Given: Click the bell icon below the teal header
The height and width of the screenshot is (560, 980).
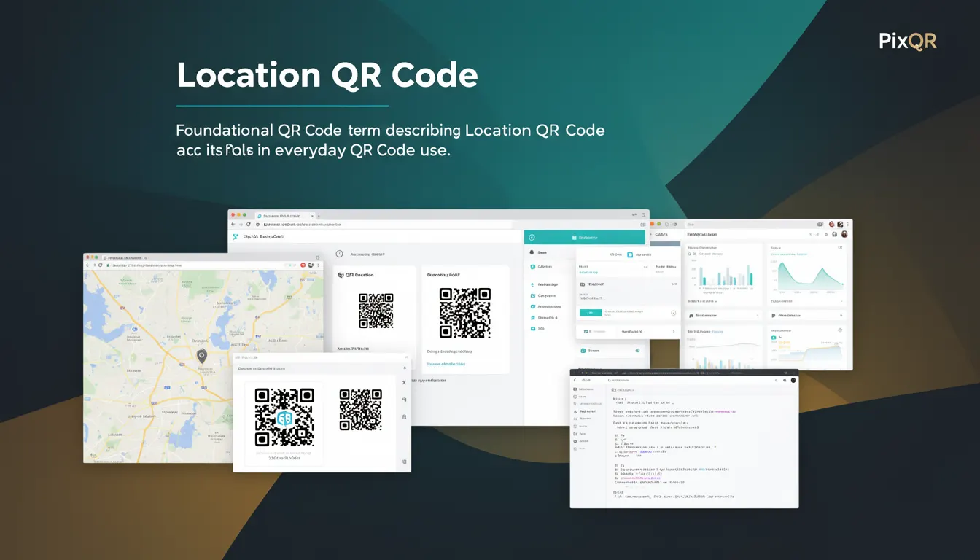Looking at the screenshot, I should [532, 252].
